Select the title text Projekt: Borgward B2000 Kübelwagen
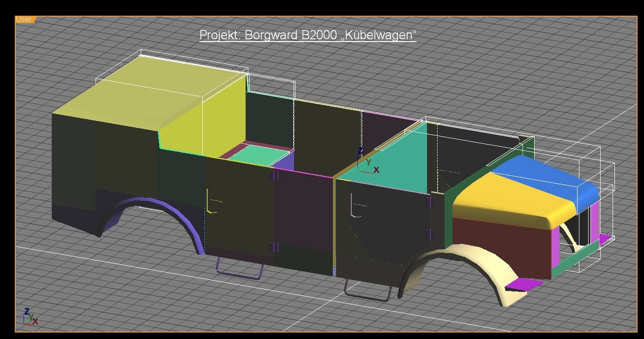644x339 pixels. [308, 35]
